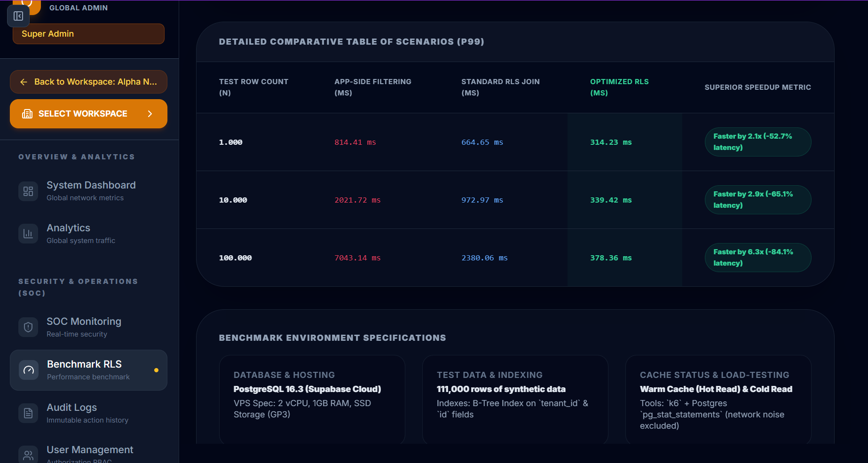Click the 7043.14 ms value

pyautogui.click(x=357, y=258)
